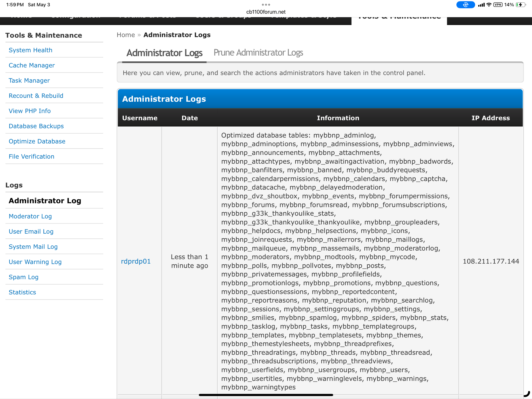Open Optimize Database page
The width and height of the screenshot is (532, 399).
(x=37, y=141)
